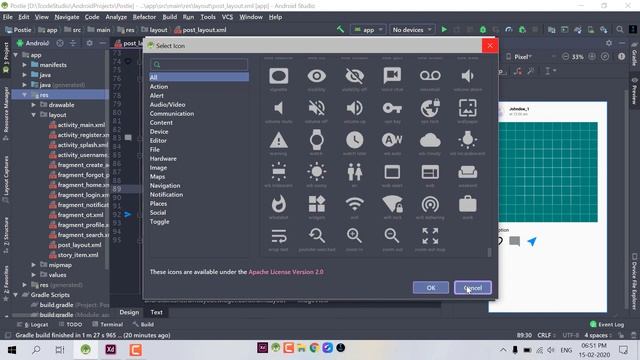
Task: Open the Terminal tool window tab
Action: coord(107,324)
